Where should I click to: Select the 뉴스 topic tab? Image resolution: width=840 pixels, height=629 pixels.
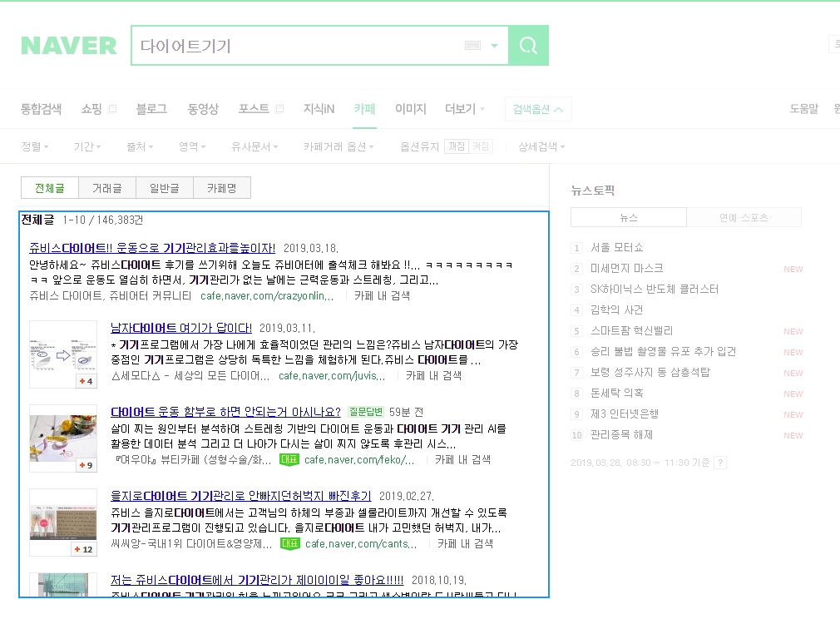coord(629,217)
